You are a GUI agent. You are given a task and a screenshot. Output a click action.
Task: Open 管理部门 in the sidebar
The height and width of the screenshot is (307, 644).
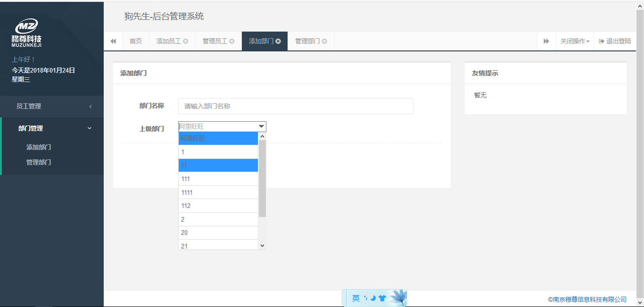click(39, 162)
